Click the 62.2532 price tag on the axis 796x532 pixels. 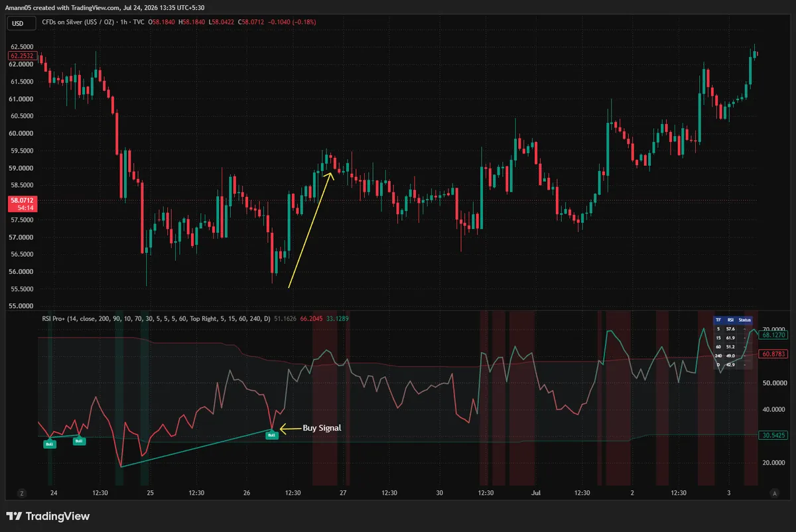tap(22, 56)
